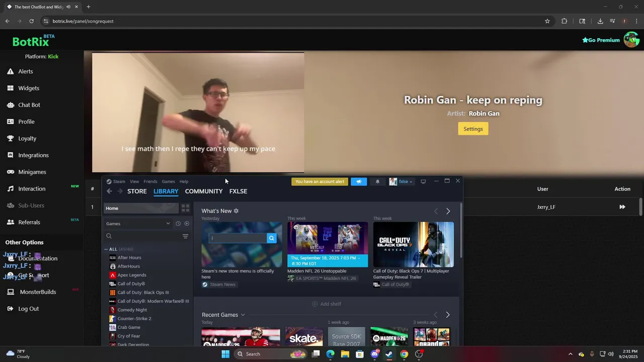Open Call of Duty Black Ops 7 news thumbnail
Image resolution: width=644 pixels, height=362 pixels.
click(x=414, y=244)
